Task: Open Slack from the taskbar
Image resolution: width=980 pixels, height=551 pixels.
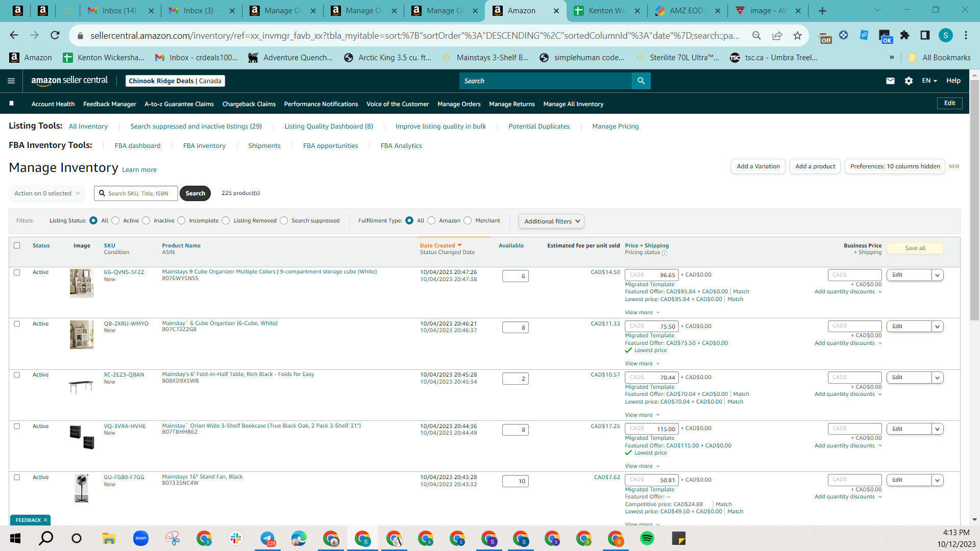Action: (235, 538)
